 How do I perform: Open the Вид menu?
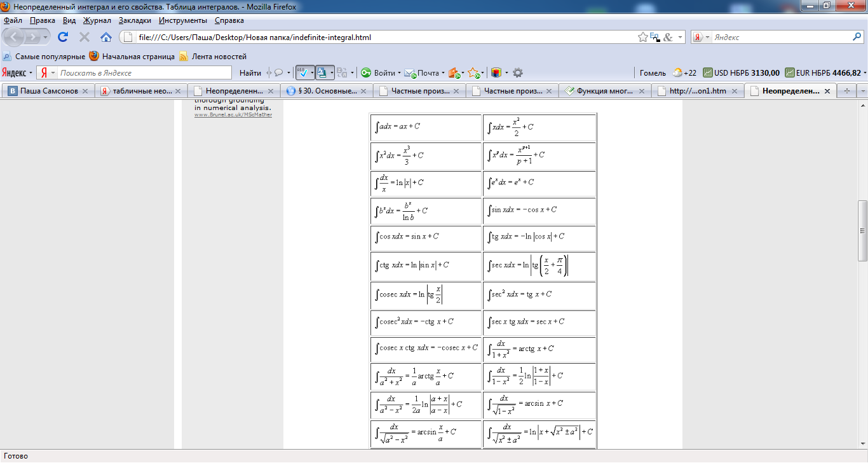pos(69,20)
